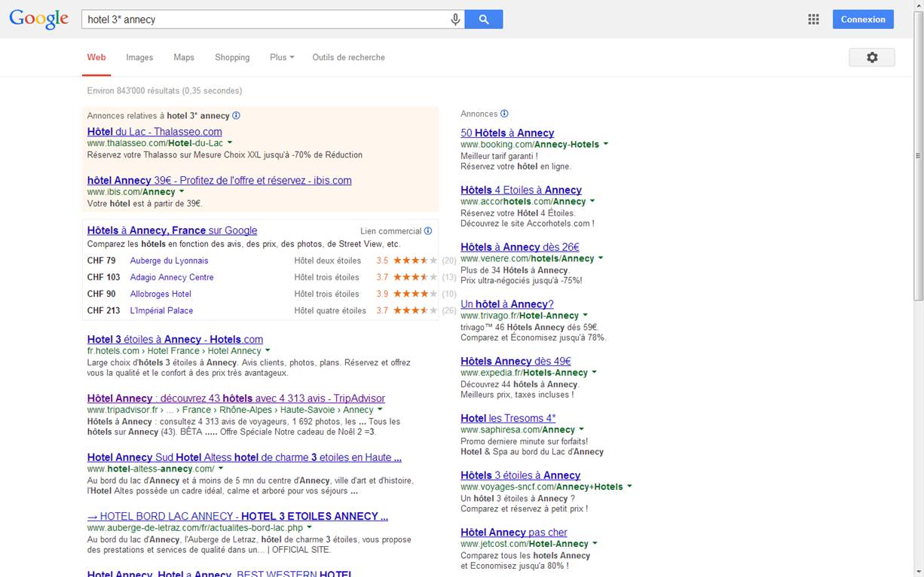Open Adagio Annecy Centre listing
Image resolution: width=924 pixels, height=577 pixels.
pos(172,277)
